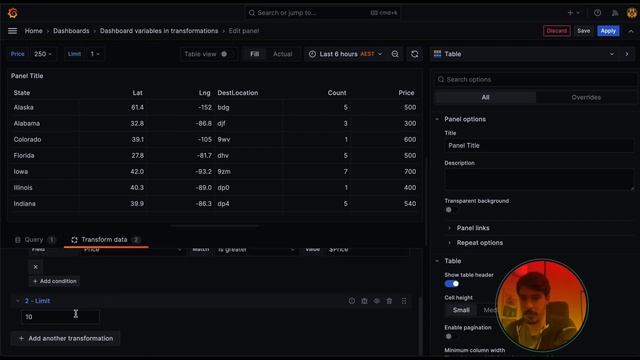Click debug icon on Limit transformation
This screenshot has width=640, height=360.
(x=364, y=301)
